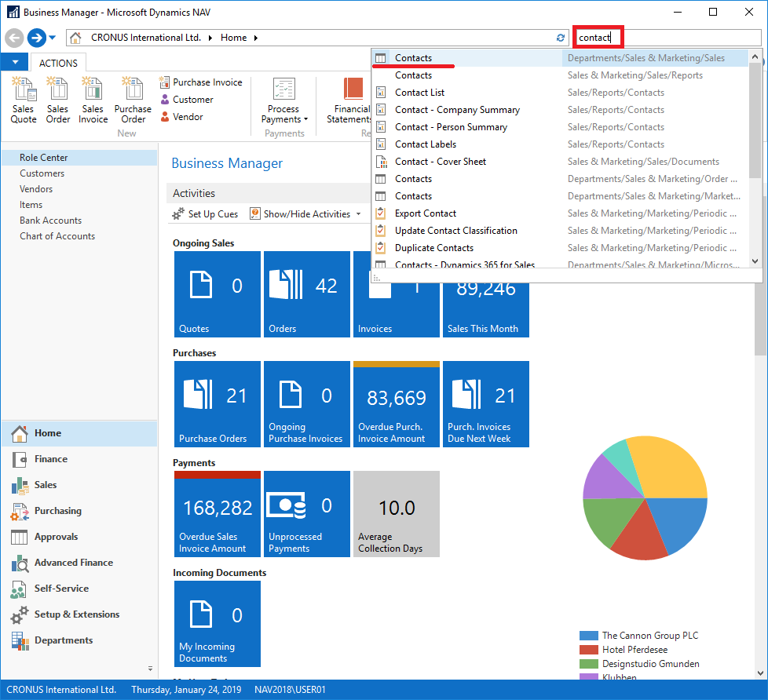Create a new Purchase Order from the ribbon

click(133, 100)
